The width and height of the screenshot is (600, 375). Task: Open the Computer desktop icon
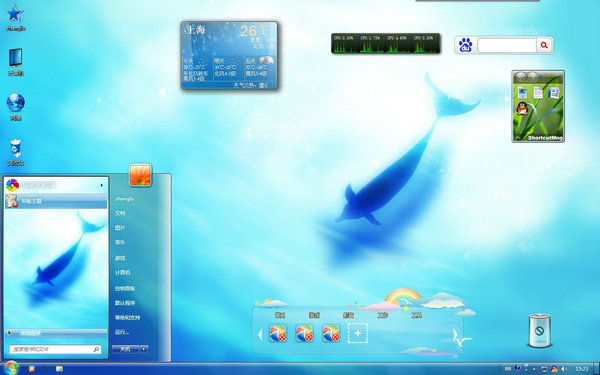16,62
